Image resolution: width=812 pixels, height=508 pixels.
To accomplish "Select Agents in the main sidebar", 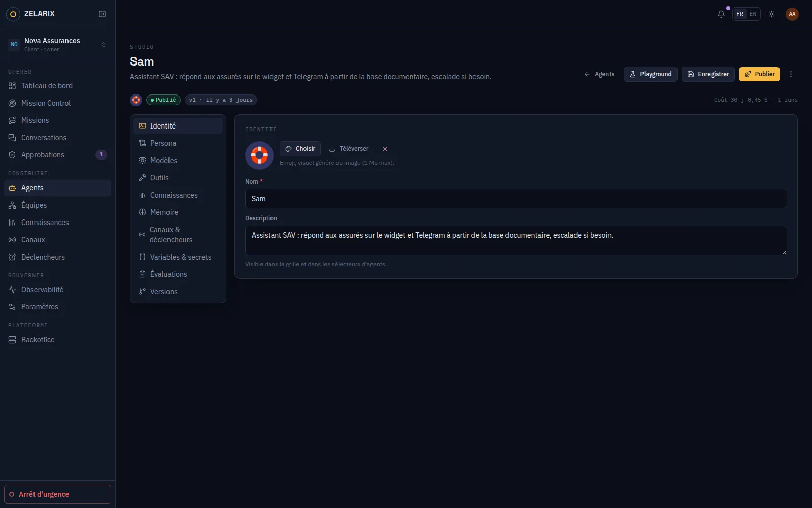I will pyautogui.click(x=57, y=188).
